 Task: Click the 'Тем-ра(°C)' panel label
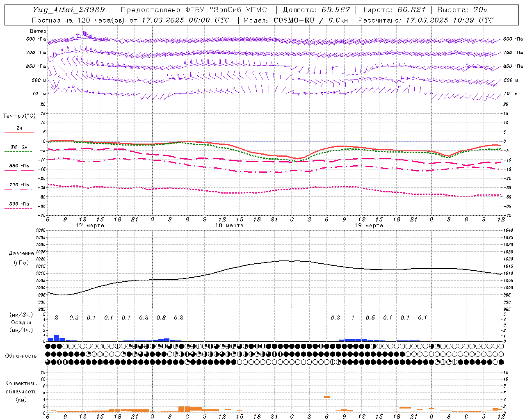coord(19,116)
